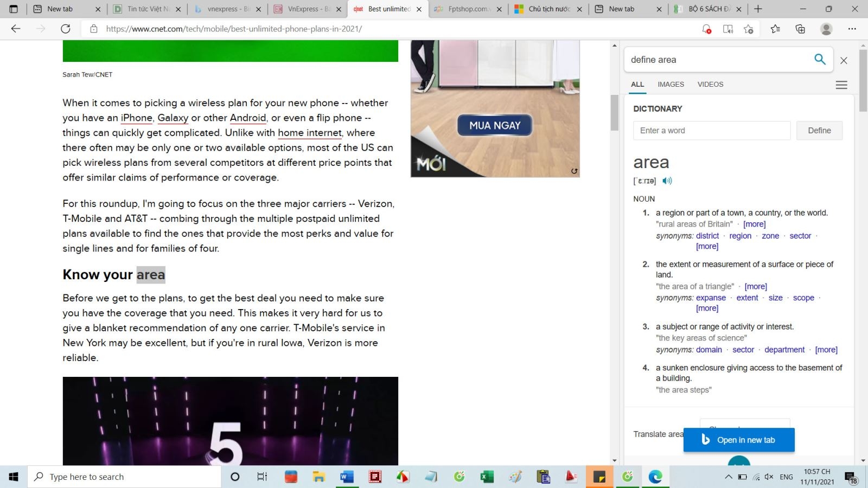This screenshot has height=488, width=868.
Task: Open the immersive reader icon
Action: (x=728, y=29)
